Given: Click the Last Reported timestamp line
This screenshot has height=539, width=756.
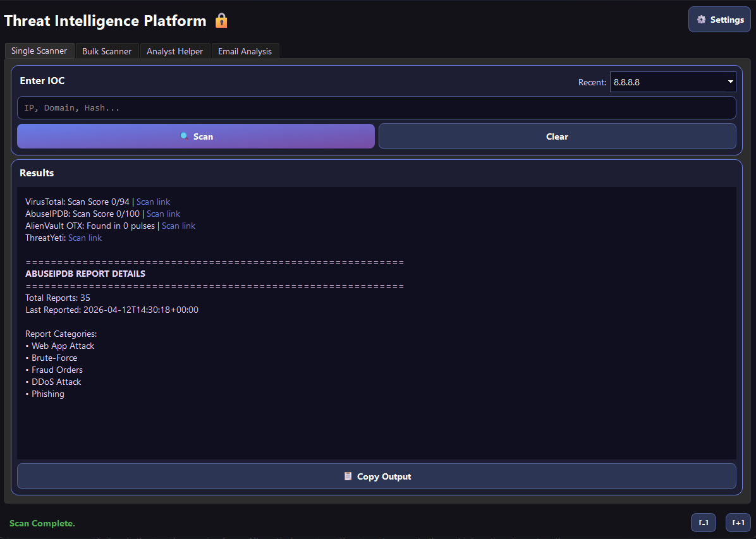Looking at the screenshot, I should (112, 310).
